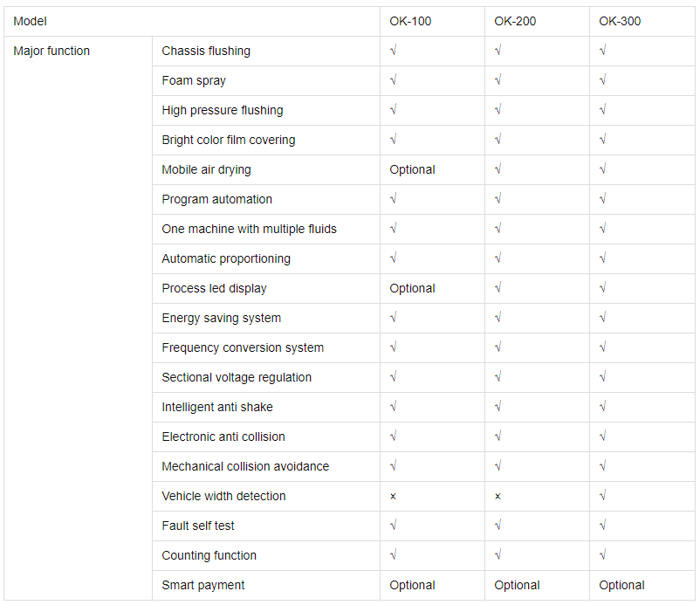Click the OK-100 cross for Vehicle width detection
This screenshot has height=605, width=700.
[394, 496]
